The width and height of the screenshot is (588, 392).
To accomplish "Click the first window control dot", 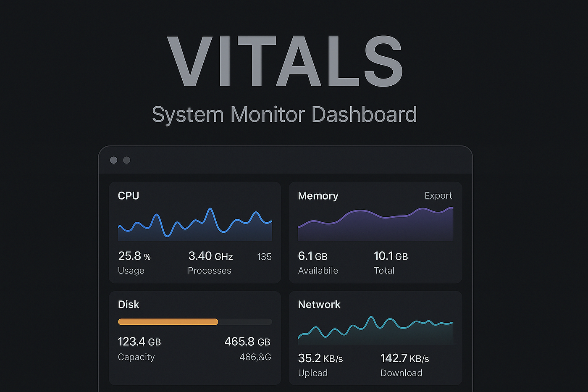I will [113, 160].
